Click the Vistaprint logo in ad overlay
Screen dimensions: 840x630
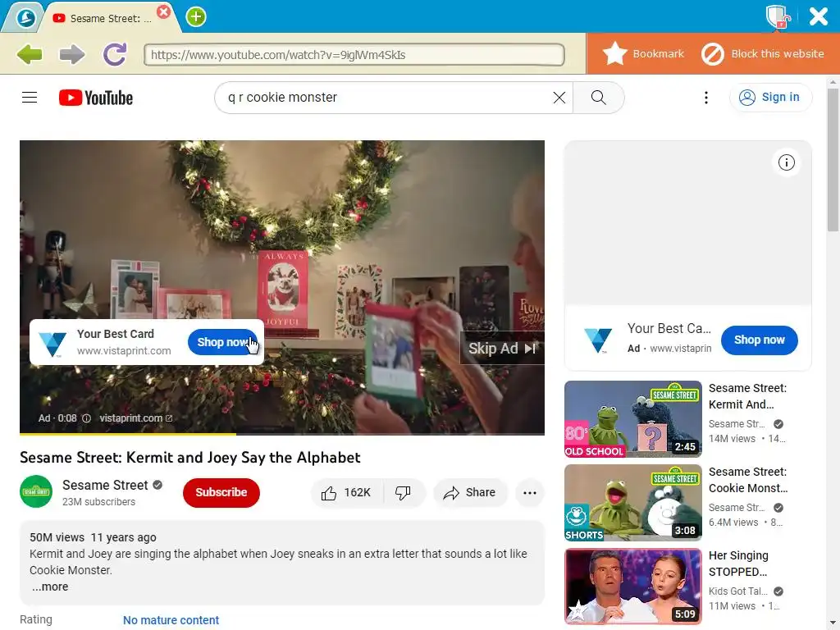tap(53, 344)
